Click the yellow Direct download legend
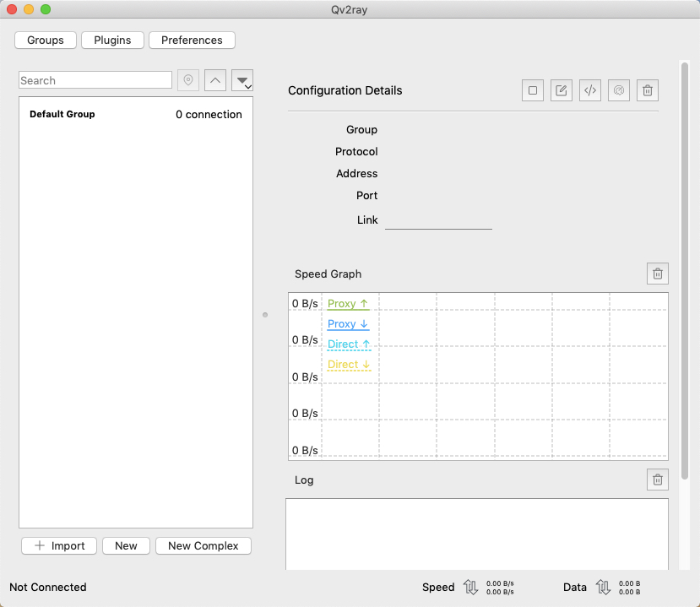 point(349,365)
